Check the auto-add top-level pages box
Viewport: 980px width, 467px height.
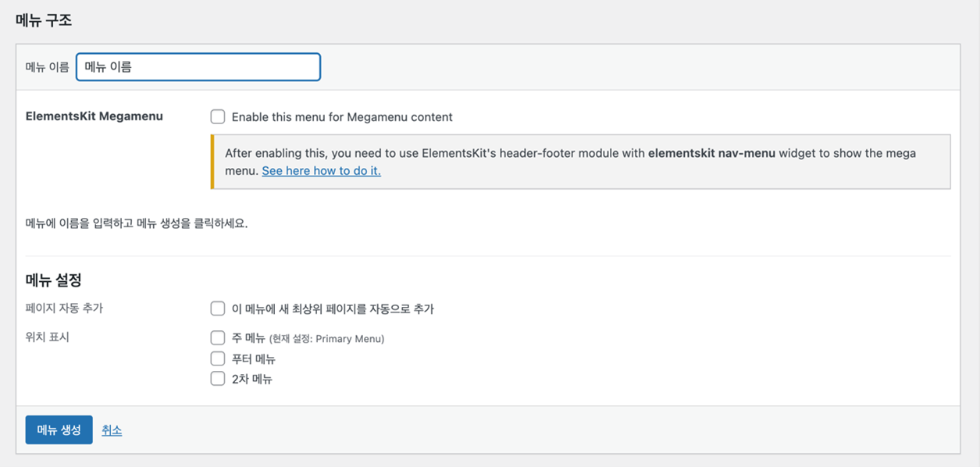[x=218, y=308]
